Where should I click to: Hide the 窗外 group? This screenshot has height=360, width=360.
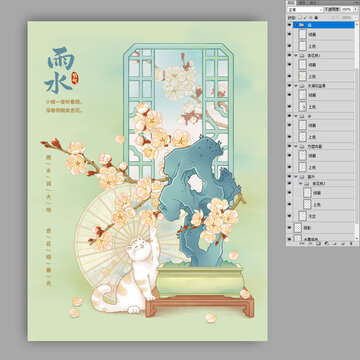[289, 176]
